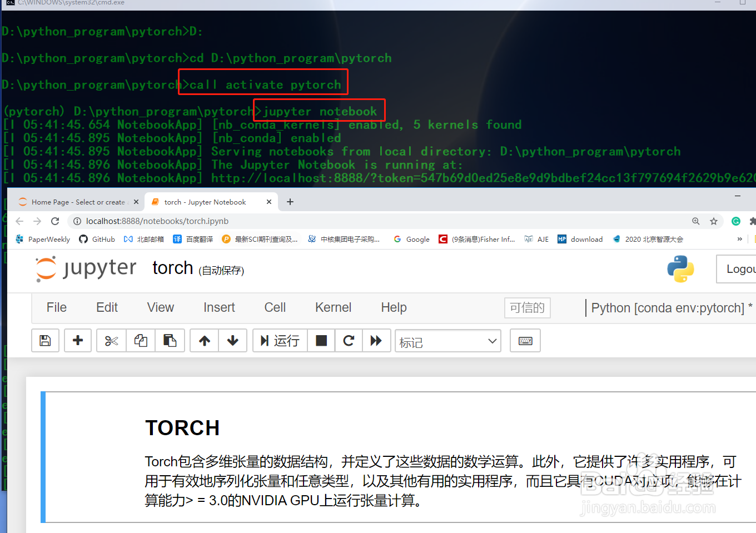Open the PaperWeekly bookmark

click(43, 239)
